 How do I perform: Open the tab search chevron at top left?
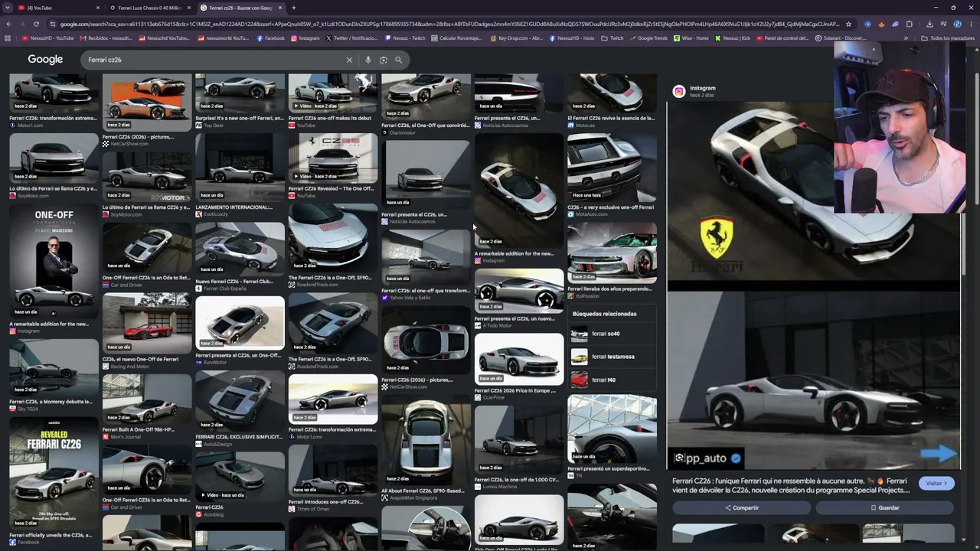tap(7, 8)
